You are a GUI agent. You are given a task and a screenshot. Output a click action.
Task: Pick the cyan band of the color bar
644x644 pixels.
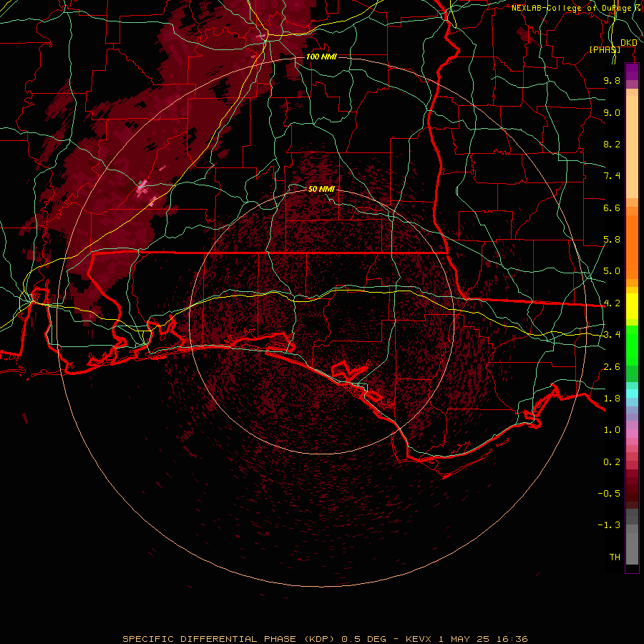[x=632, y=394]
